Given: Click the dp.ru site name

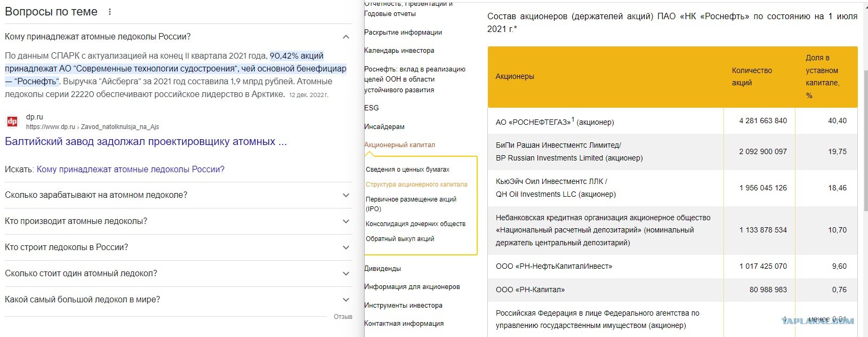Looking at the screenshot, I should [x=35, y=117].
